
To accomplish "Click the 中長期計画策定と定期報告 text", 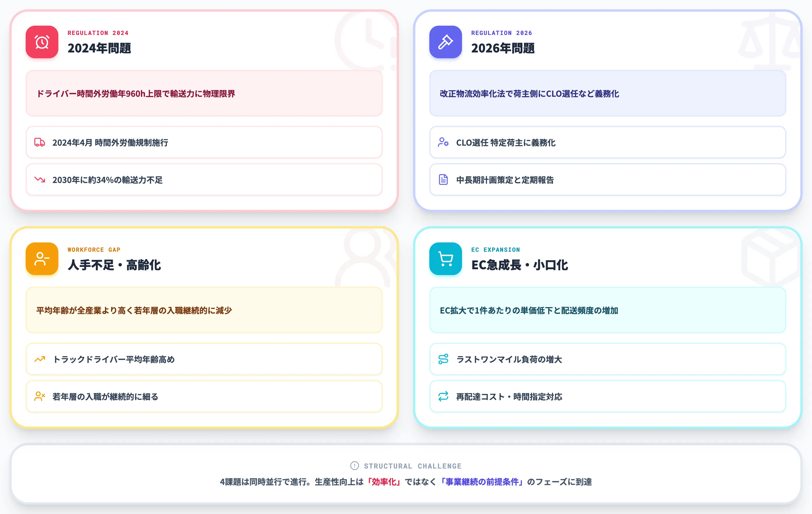I will point(505,180).
